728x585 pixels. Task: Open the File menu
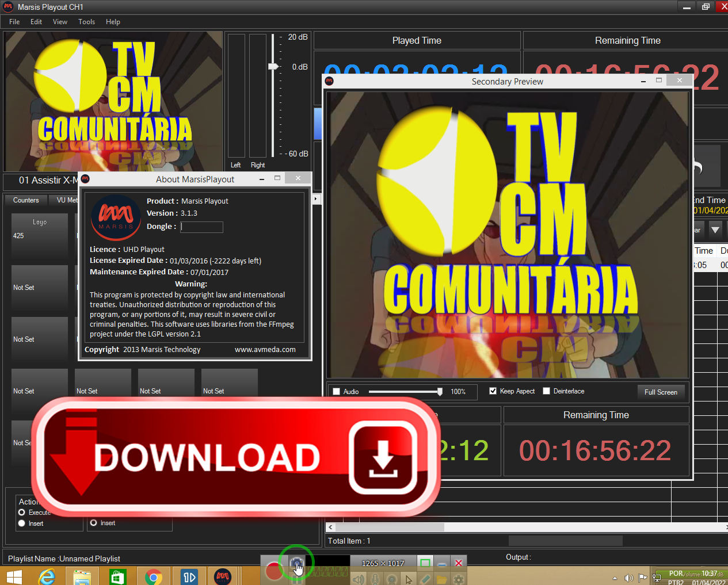point(14,22)
